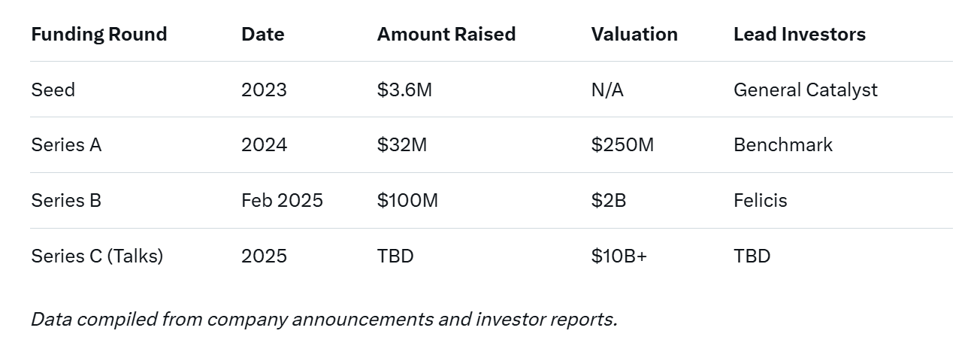Click the Felicis investor cell
Viewport: 980px width, 352px height.
coord(760,201)
